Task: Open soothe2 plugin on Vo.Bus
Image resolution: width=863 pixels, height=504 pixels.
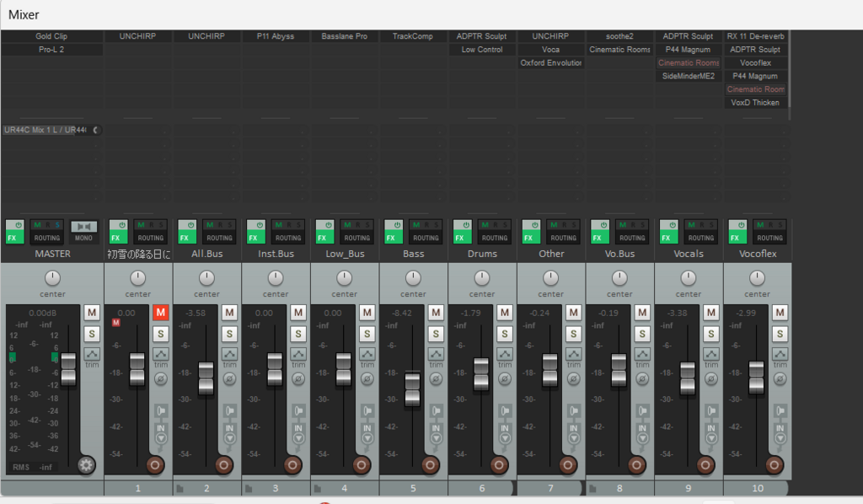Action: 619,36
